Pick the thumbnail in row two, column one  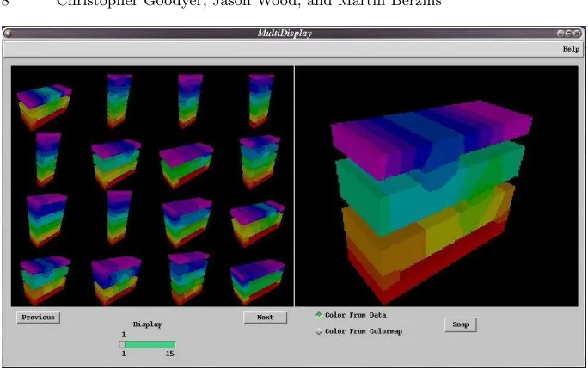pos(48,158)
